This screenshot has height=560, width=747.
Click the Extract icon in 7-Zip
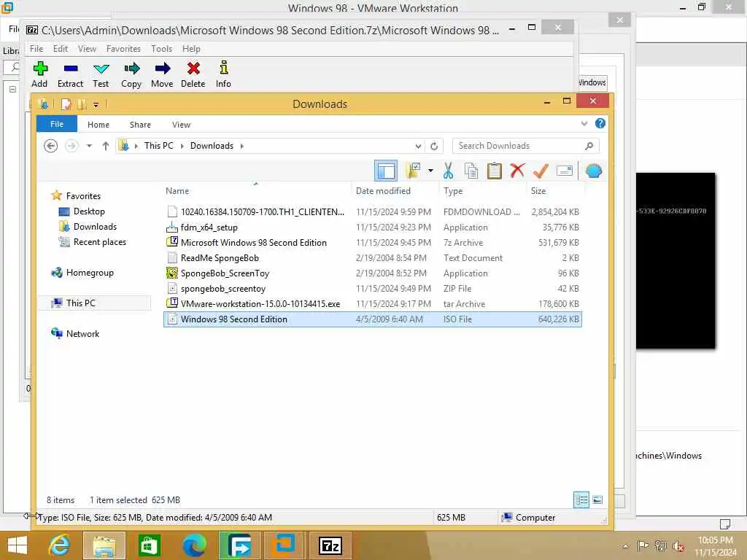pyautogui.click(x=71, y=69)
